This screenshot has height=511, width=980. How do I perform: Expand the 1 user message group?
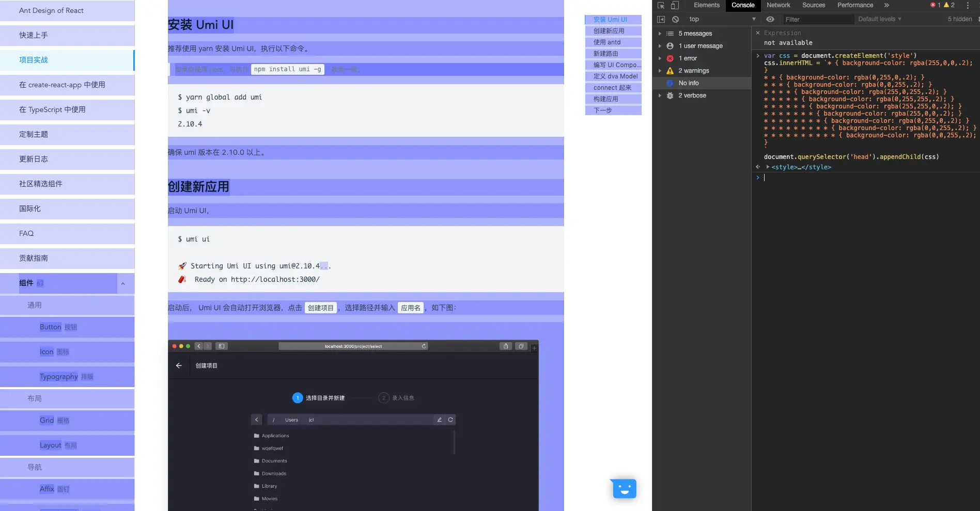660,46
